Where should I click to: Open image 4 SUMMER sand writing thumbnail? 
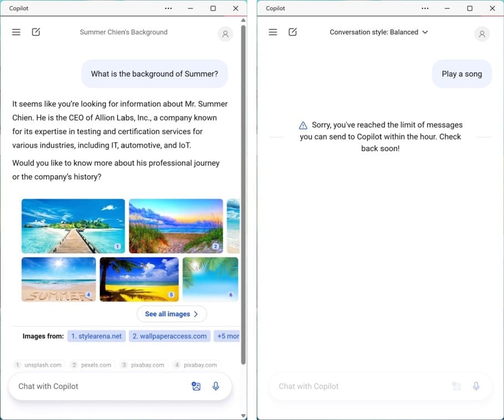(x=59, y=280)
